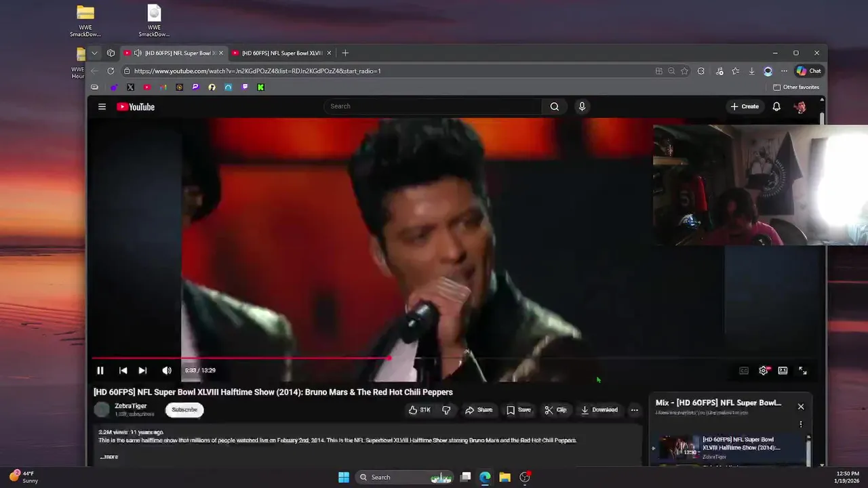Switch to theater mode
This screenshot has width=868, height=488.
(x=783, y=371)
